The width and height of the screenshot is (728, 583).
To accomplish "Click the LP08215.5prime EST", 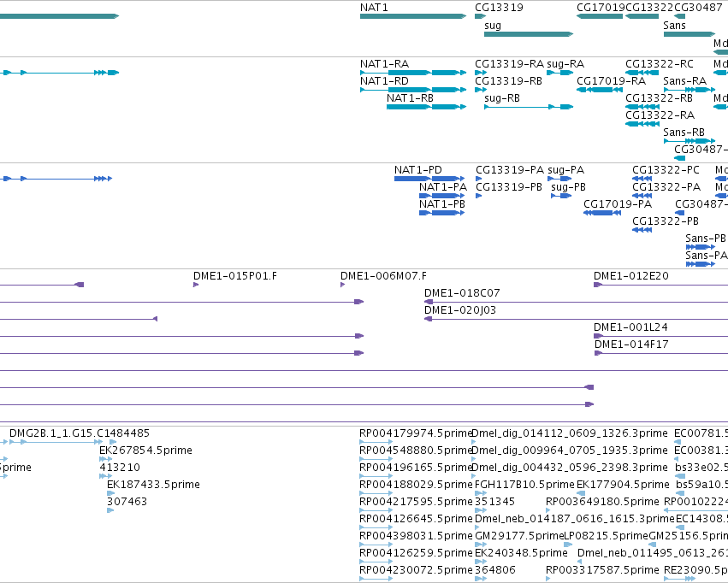I will 568,545.
